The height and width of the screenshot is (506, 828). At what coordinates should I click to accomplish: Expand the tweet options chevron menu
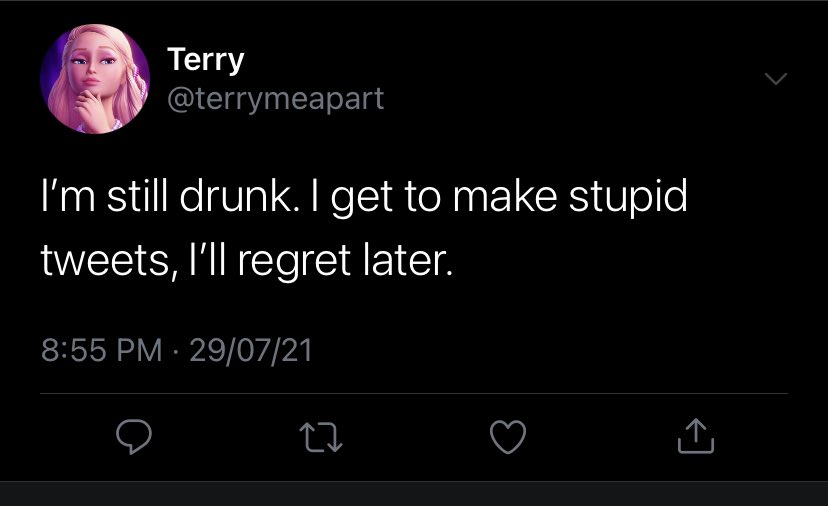(x=776, y=79)
